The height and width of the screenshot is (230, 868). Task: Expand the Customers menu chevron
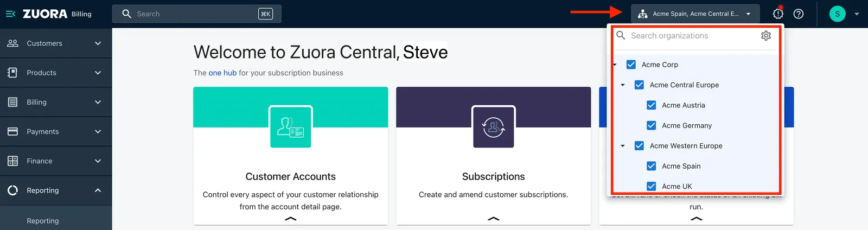(98, 43)
